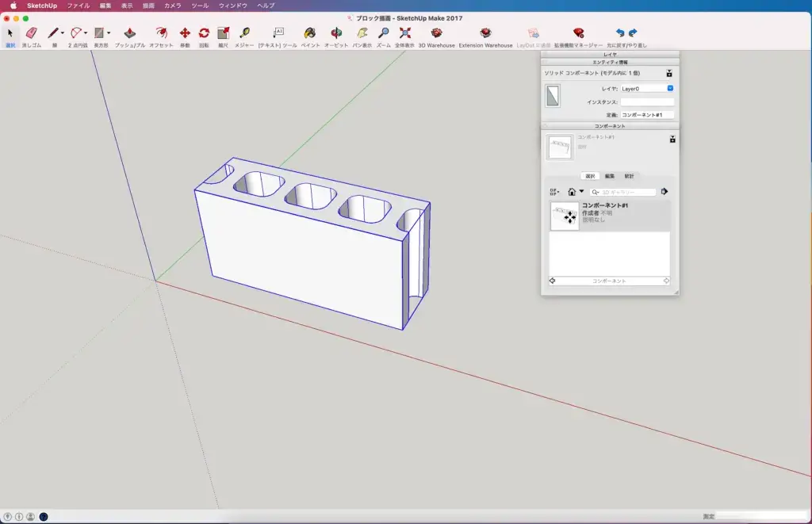
Task: Switch to the 選択 tab
Action: click(x=590, y=176)
